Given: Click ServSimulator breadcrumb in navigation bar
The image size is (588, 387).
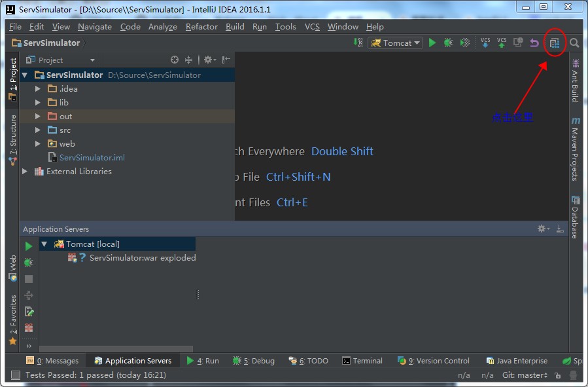Looking at the screenshot, I should coord(46,43).
